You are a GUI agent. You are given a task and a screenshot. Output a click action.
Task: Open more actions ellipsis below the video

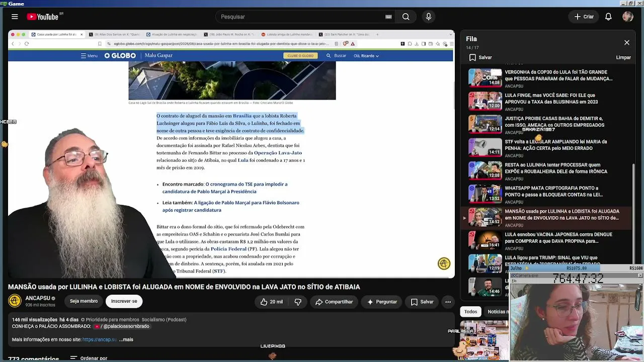(448, 302)
